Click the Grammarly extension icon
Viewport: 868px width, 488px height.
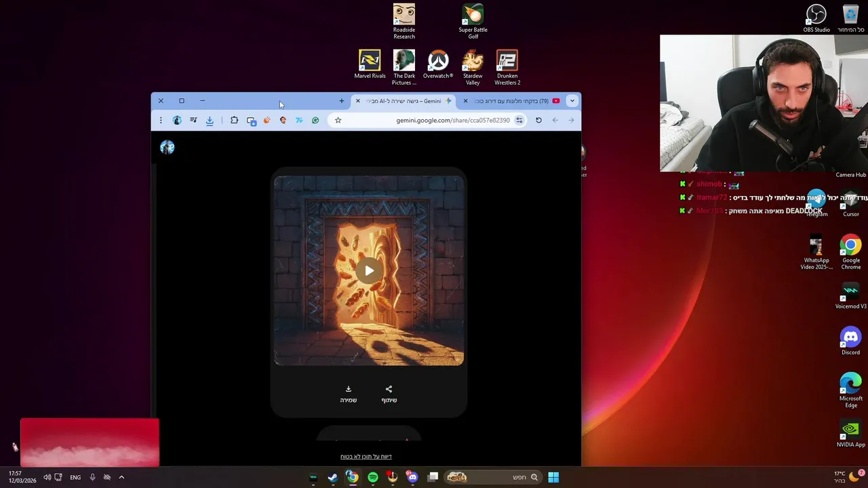[x=315, y=120]
